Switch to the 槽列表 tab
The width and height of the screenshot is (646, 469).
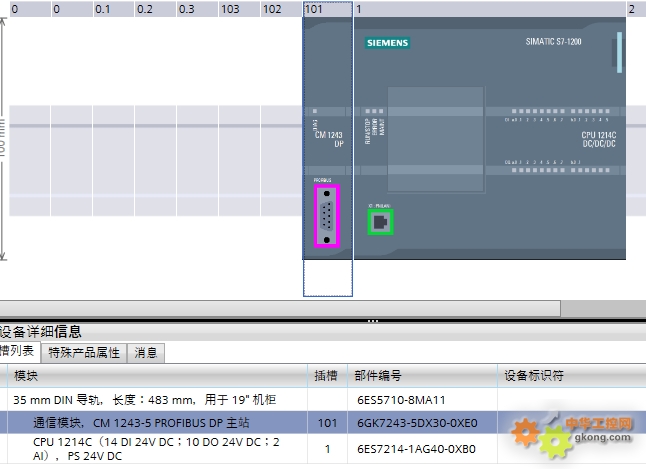pyautogui.click(x=19, y=351)
